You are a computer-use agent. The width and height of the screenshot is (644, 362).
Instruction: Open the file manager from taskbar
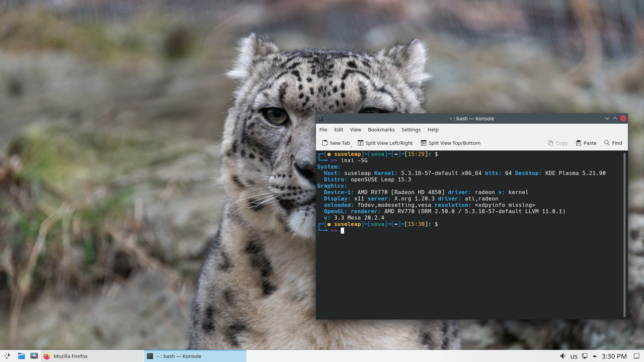tap(21, 356)
